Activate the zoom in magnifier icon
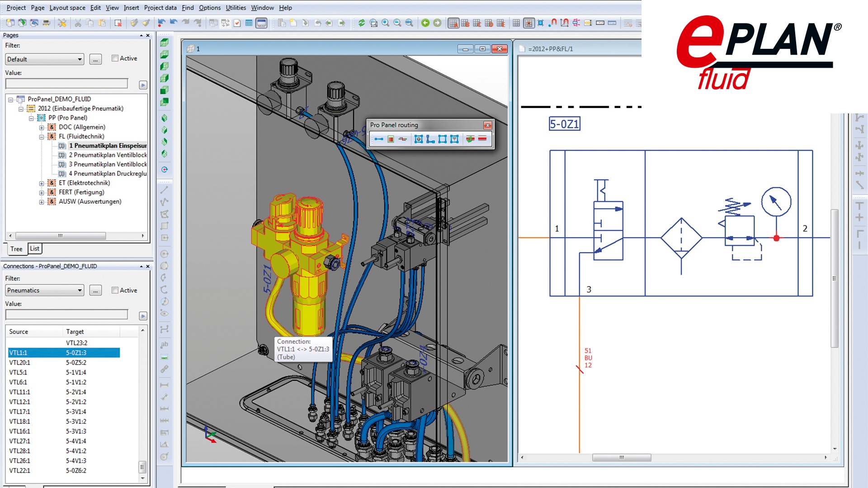 tap(385, 23)
